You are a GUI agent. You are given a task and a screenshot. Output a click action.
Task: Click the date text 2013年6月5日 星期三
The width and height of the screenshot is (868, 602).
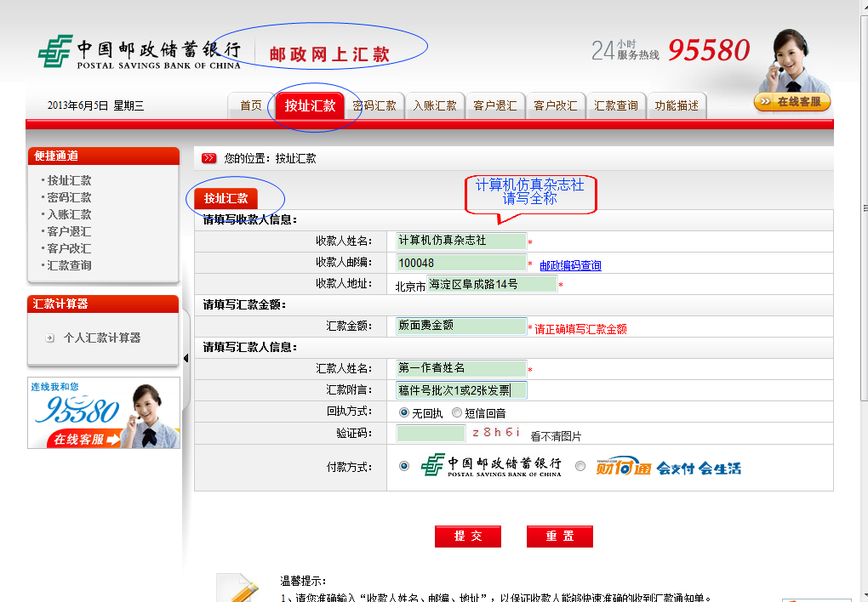coord(95,105)
